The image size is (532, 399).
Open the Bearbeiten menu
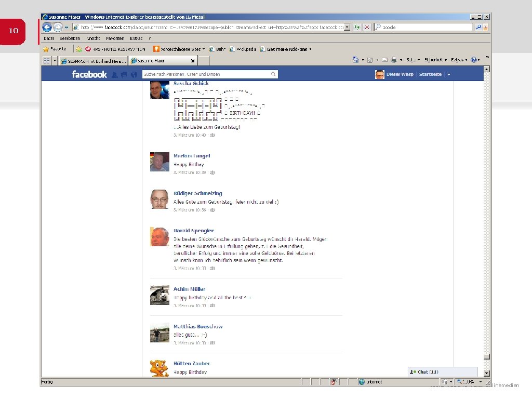pos(70,38)
